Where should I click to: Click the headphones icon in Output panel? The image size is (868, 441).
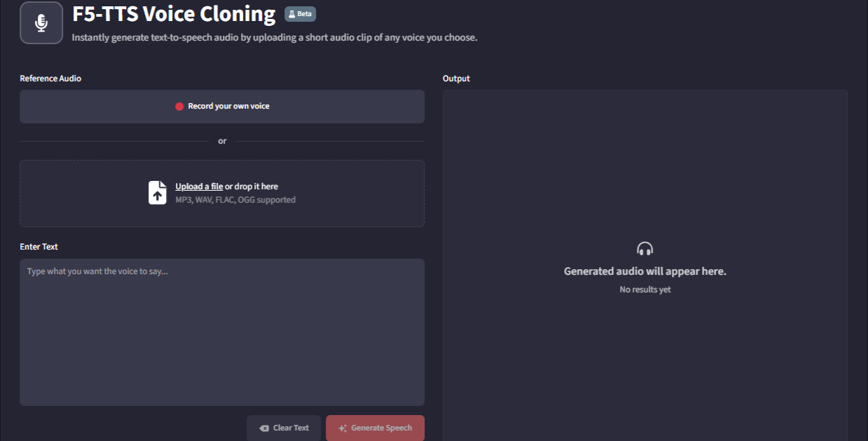point(645,249)
